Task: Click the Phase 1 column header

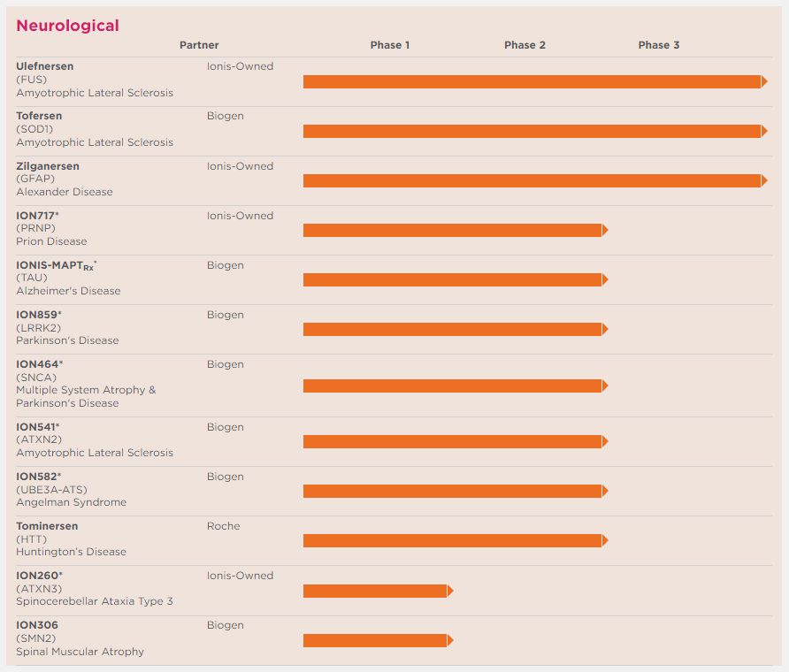Action: coord(390,45)
